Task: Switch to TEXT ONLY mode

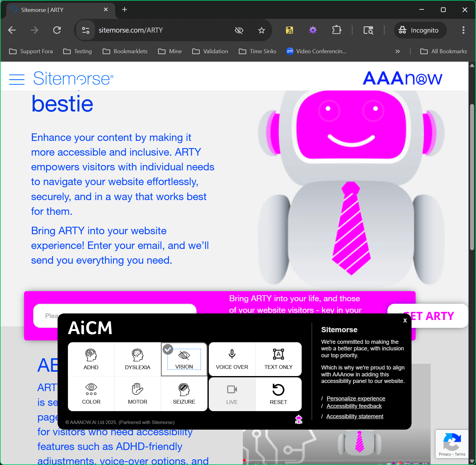Action: click(279, 359)
